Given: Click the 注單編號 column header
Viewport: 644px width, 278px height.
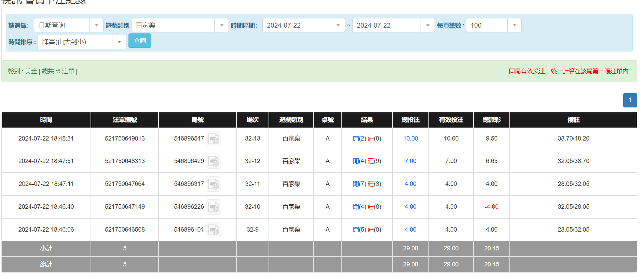Looking at the screenshot, I should coord(125,120).
